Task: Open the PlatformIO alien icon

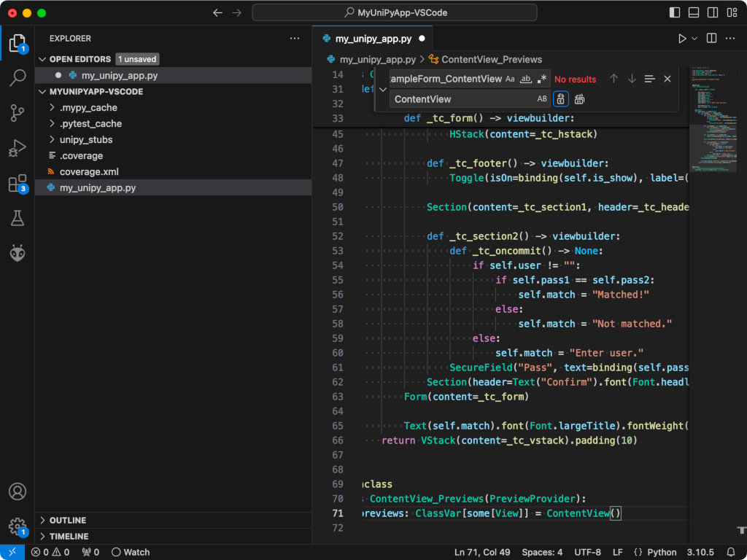Action: tap(18, 253)
